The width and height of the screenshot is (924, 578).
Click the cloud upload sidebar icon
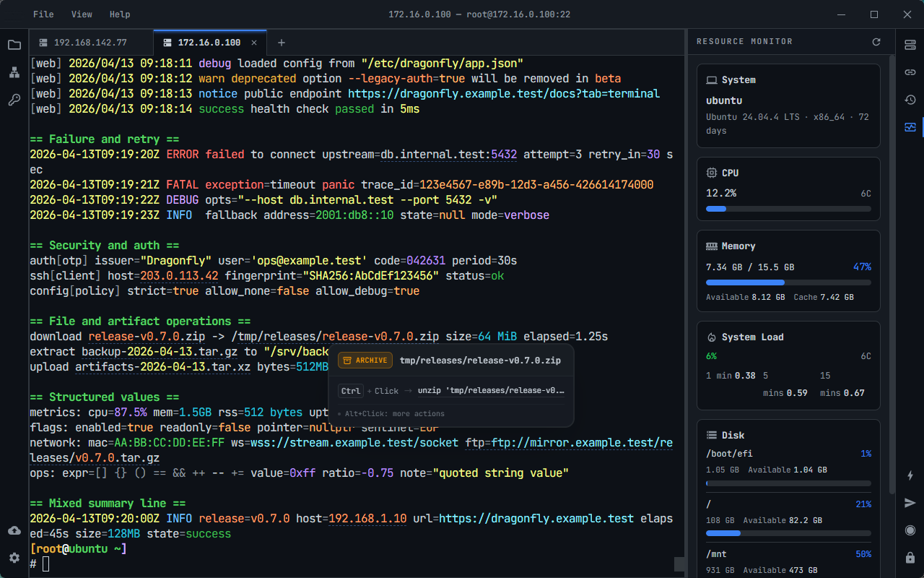[14, 530]
